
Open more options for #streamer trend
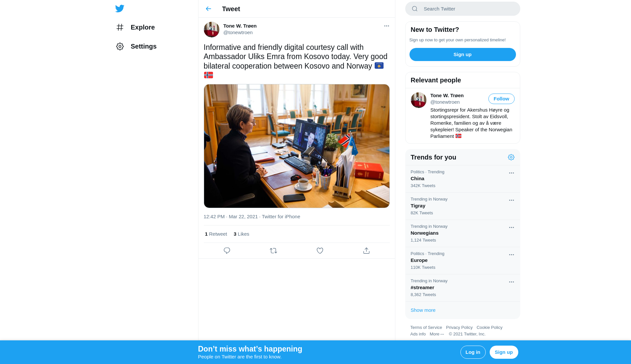point(511,282)
